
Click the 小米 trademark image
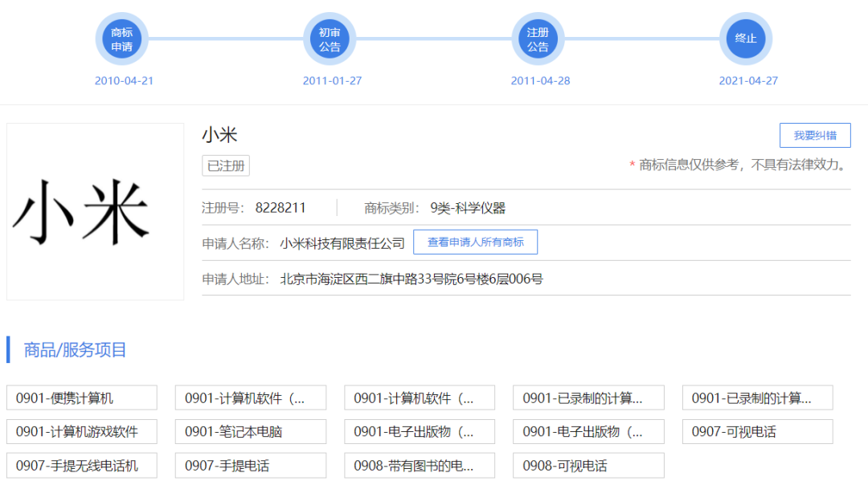(95, 212)
